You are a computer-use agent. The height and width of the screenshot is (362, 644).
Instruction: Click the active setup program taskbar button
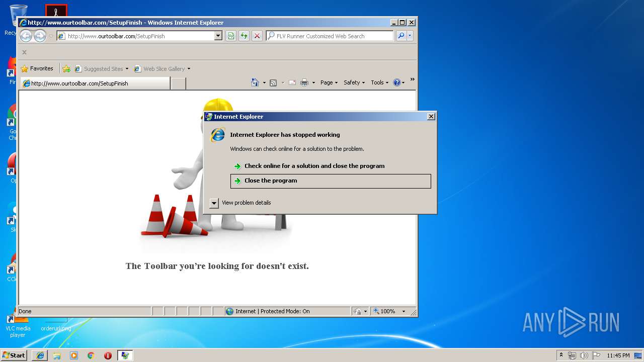(x=125, y=355)
